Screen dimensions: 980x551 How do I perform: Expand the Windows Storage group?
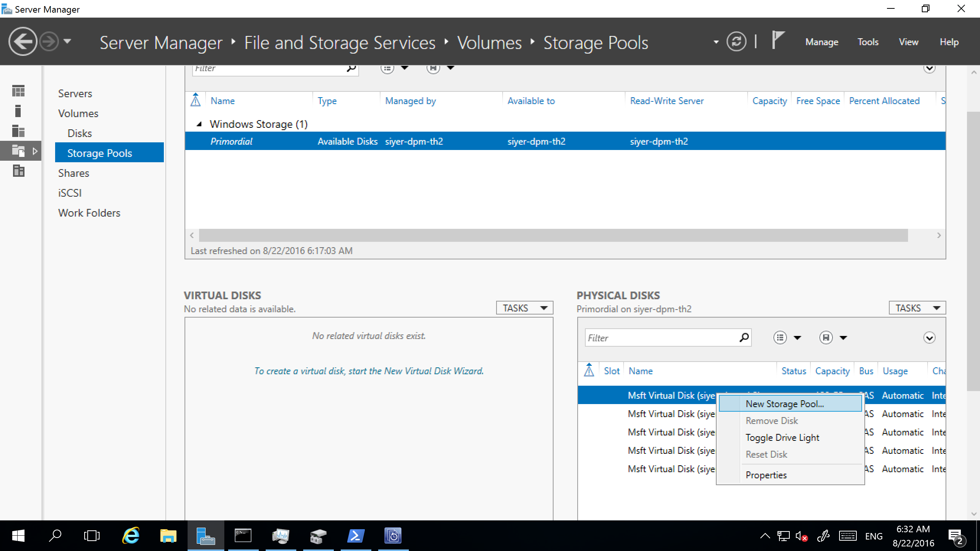coord(198,124)
